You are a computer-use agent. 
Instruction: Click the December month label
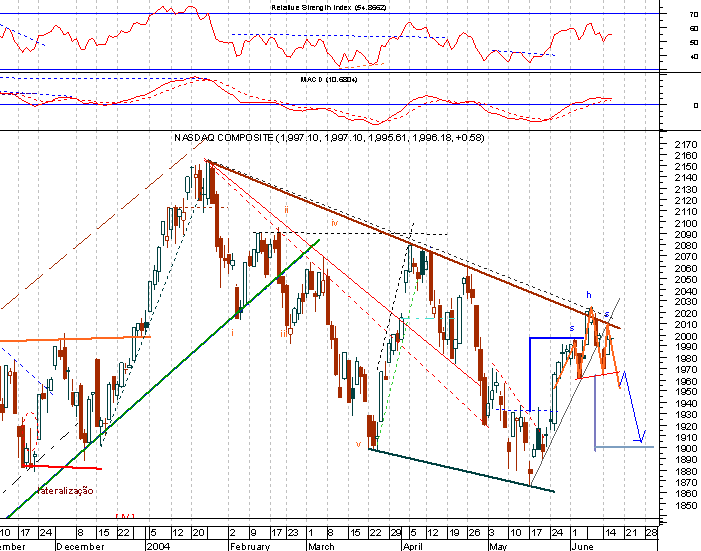tap(80, 547)
